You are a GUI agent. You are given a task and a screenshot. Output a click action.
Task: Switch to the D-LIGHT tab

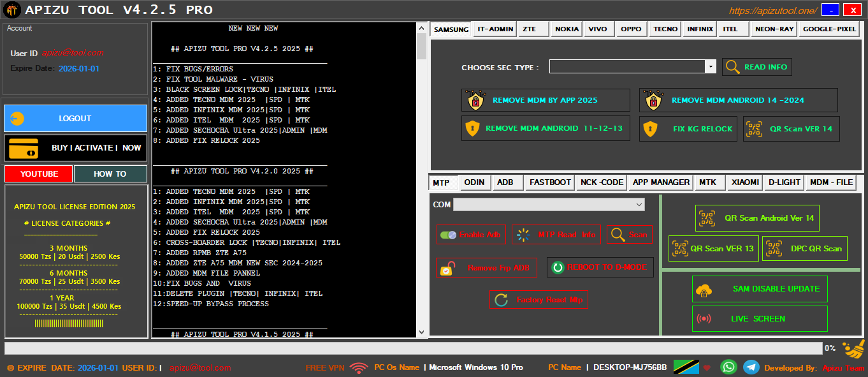784,182
